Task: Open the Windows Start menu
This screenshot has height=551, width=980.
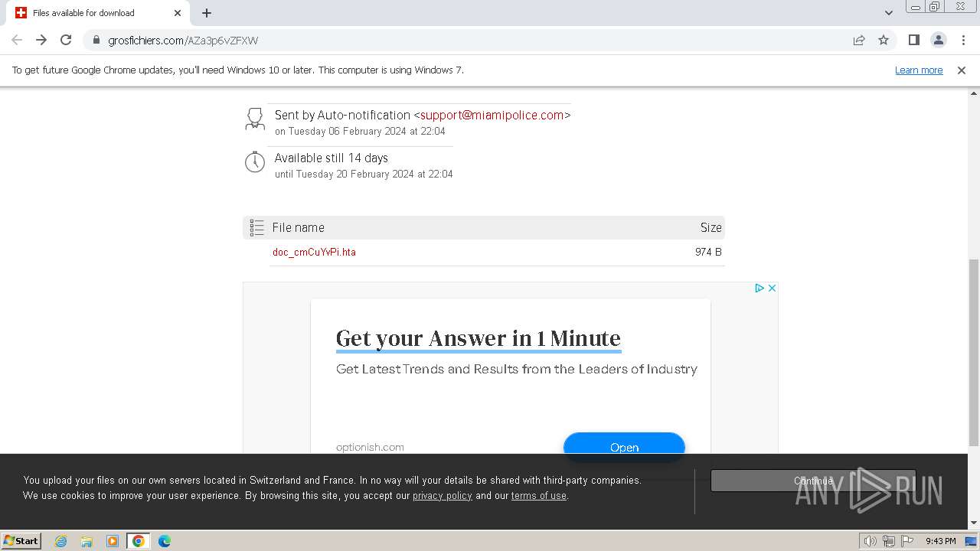Action: [21, 540]
